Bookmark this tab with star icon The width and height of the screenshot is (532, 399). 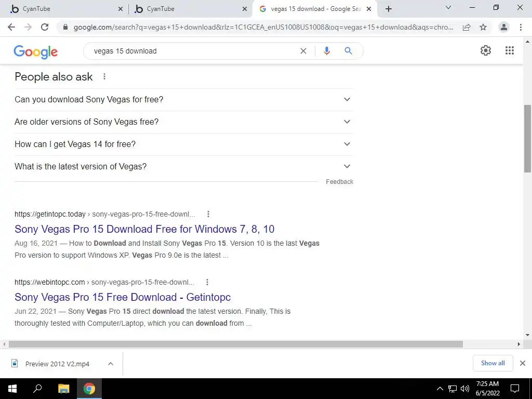483,27
